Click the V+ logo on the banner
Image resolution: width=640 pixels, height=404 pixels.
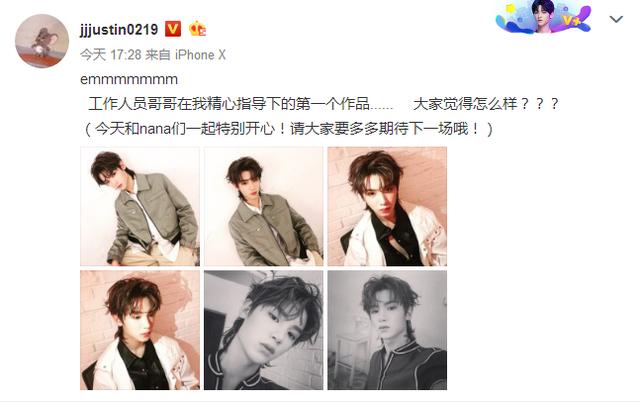coord(571,20)
